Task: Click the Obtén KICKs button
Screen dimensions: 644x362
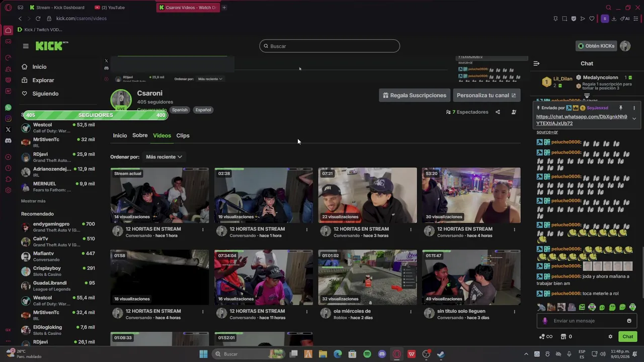Action: pyautogui.click(x=596, y=46)
